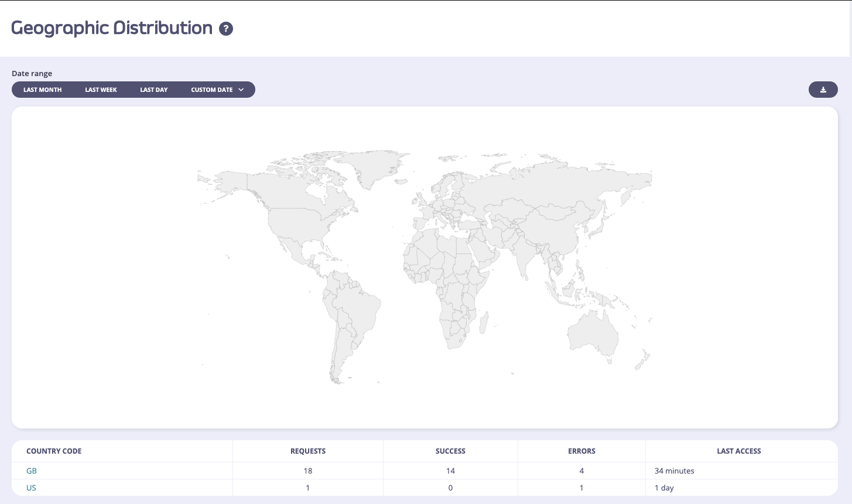Open the GB country details link
Image resolution: width=852 pixels, height=504 pixels.
31,471
